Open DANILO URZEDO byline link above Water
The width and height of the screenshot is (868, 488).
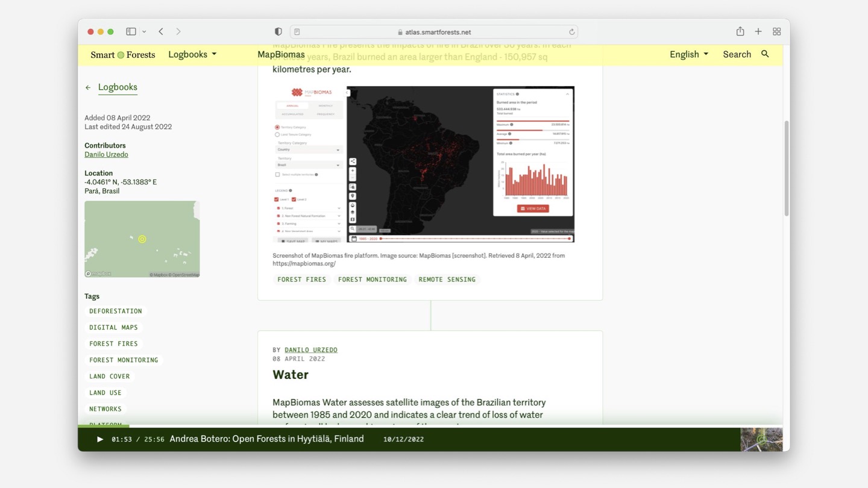tap(311, 350)
